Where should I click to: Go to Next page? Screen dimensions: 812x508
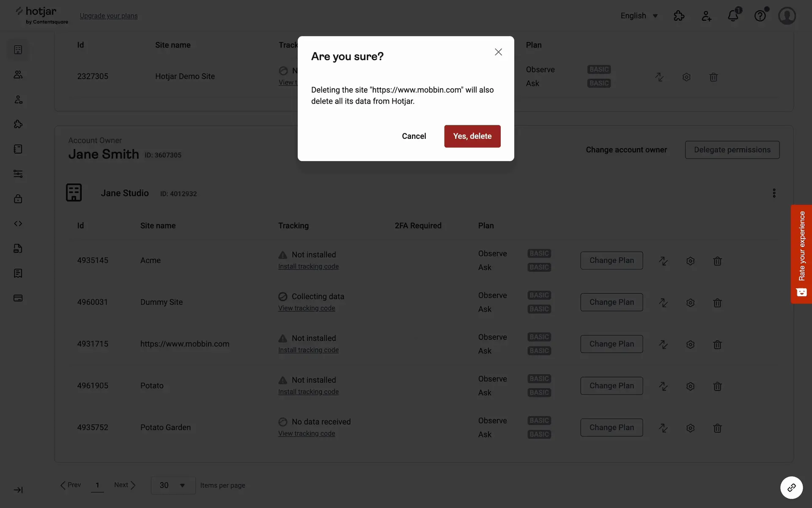[125, 485]
